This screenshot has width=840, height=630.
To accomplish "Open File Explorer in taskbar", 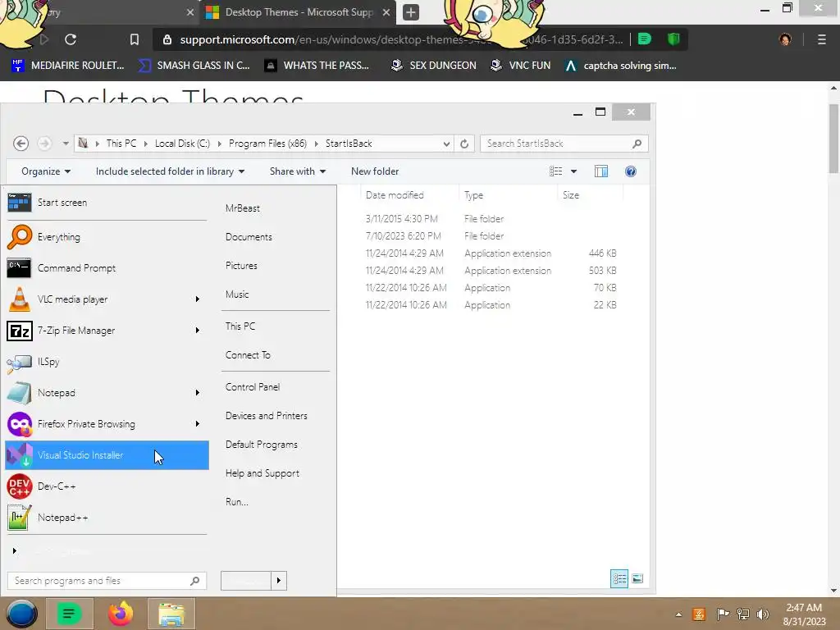I will click(171, 614).
